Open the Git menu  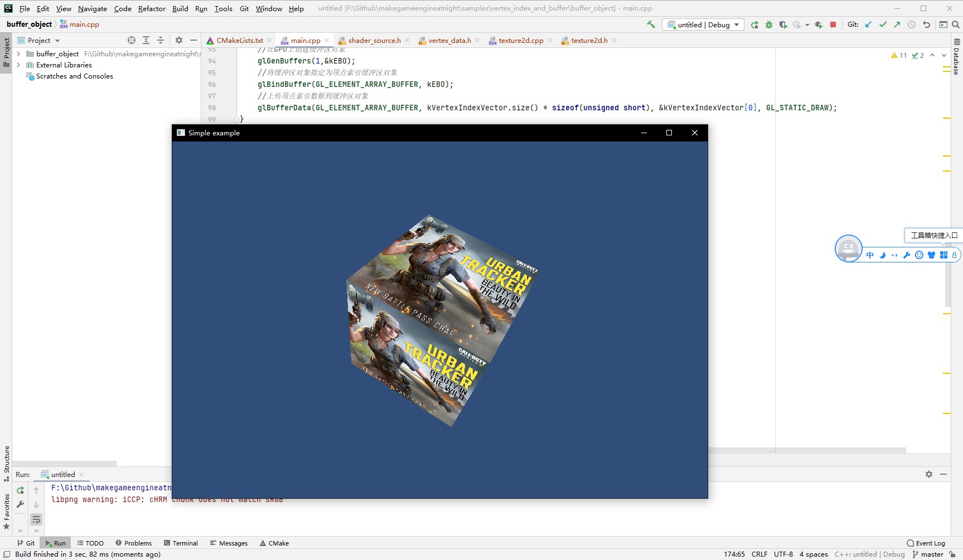click(244, 8)
